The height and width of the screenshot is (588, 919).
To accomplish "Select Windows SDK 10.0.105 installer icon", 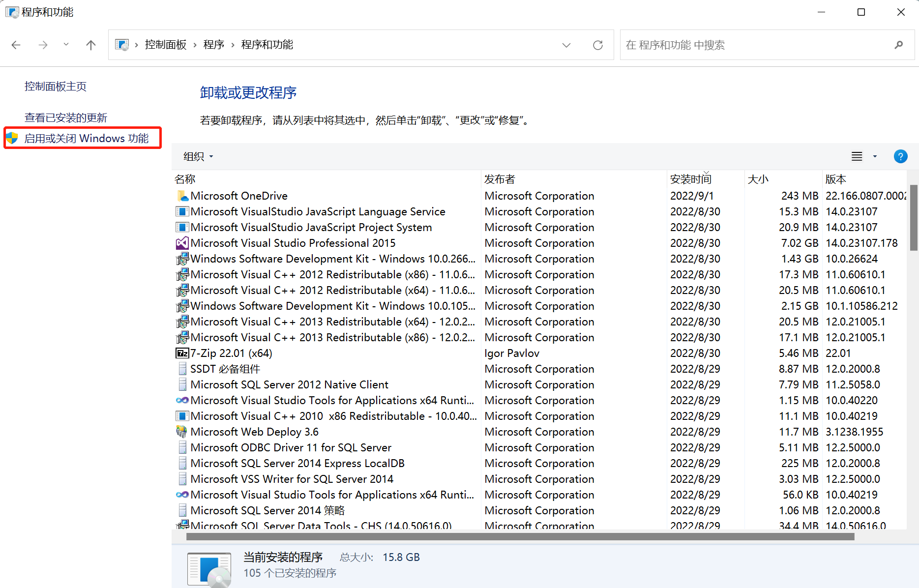I will coord(182,306).
